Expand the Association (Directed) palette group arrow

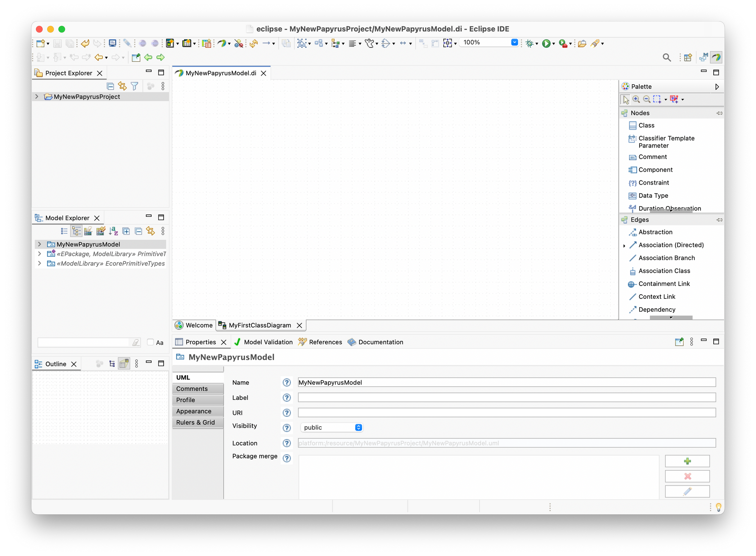point(624,245)
